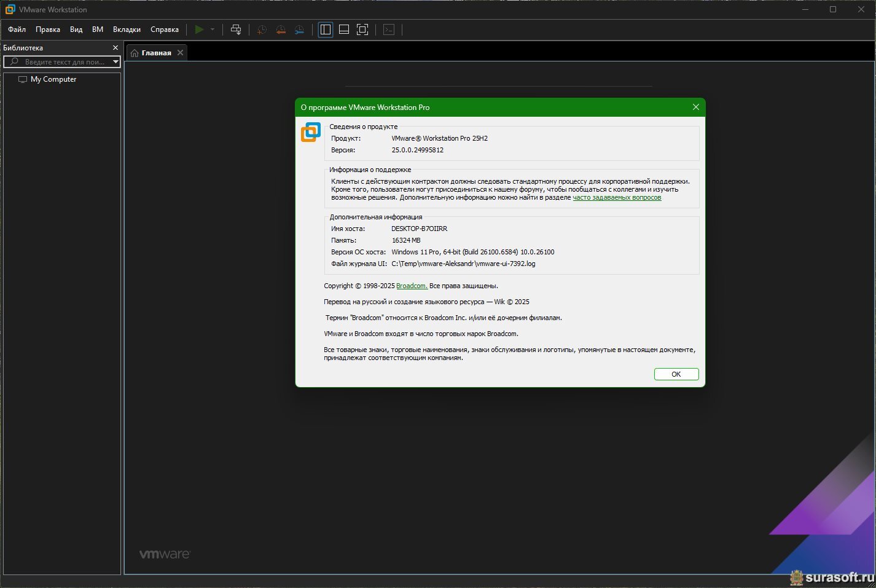Close the Библиотека panel
Viewport: 876px width, 588px height.
coord(115,48)
